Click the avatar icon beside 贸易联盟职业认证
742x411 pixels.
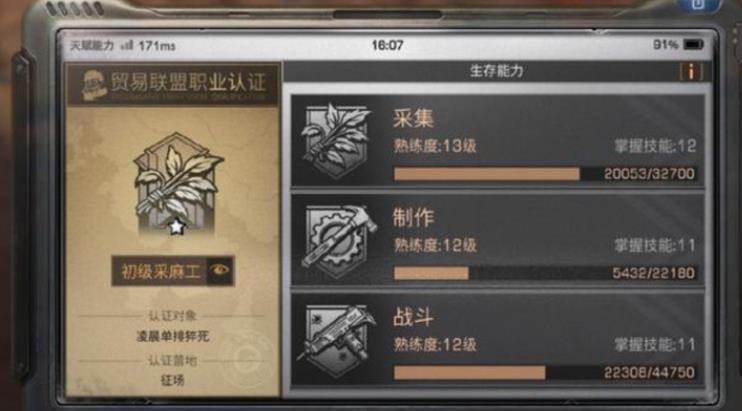[93, 85]
